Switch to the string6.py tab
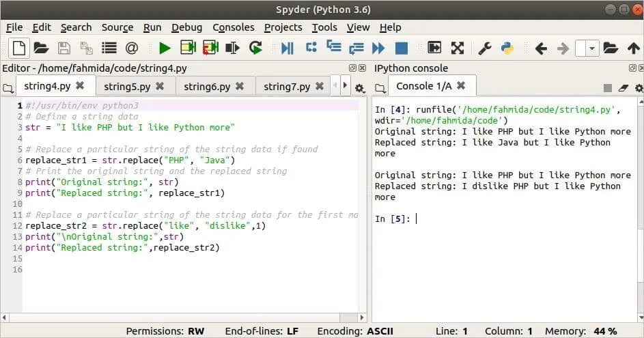This screenshot has width=644, height=338. 207,87
